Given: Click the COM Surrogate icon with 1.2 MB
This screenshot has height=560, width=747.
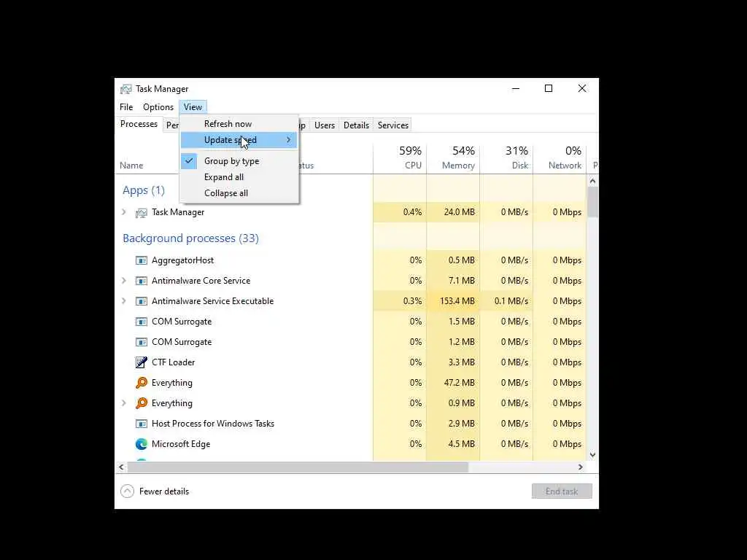Looking at the screenshot, I should point(141,343).
